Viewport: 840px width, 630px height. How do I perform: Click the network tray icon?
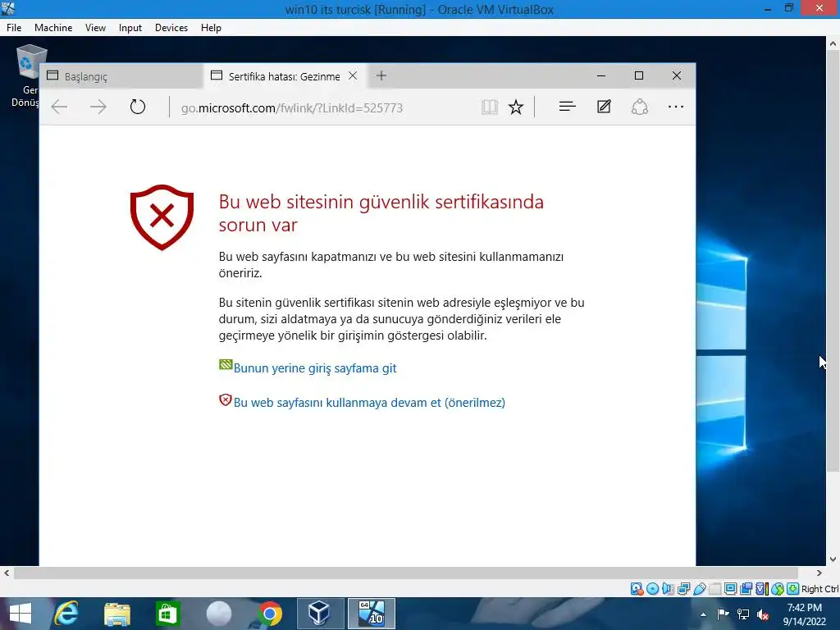click(743, 614)
